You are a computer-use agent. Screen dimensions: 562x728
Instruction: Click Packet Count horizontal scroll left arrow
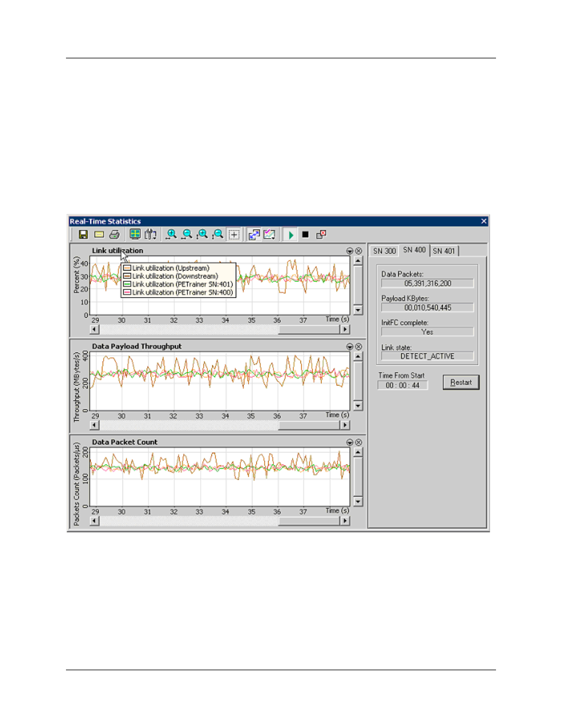(94, 521)
